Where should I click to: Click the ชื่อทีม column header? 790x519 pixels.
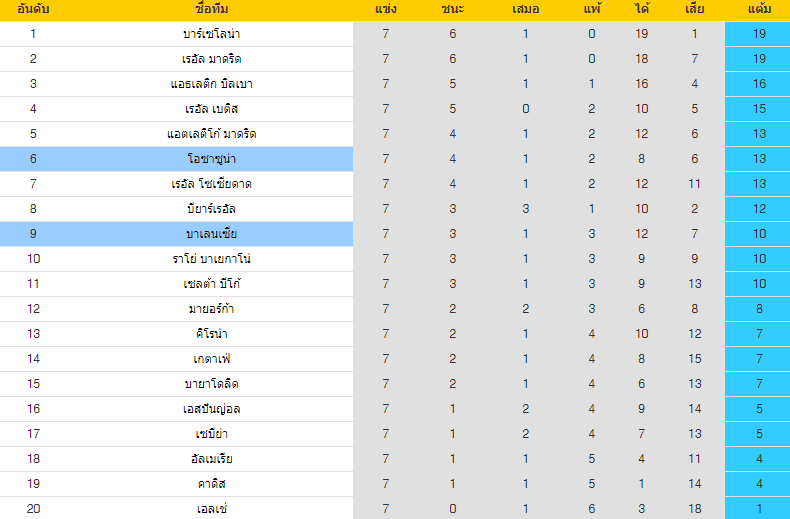pyautogui.click(x=212, y=9)
